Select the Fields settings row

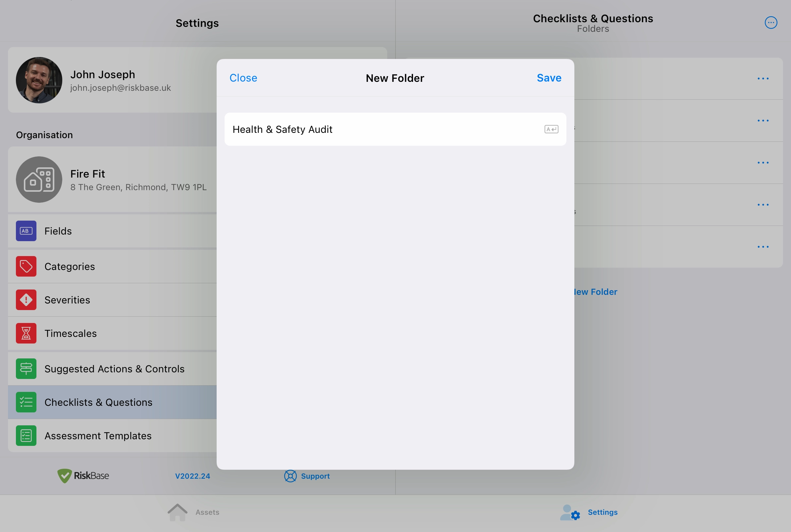(x=112, y=231)
